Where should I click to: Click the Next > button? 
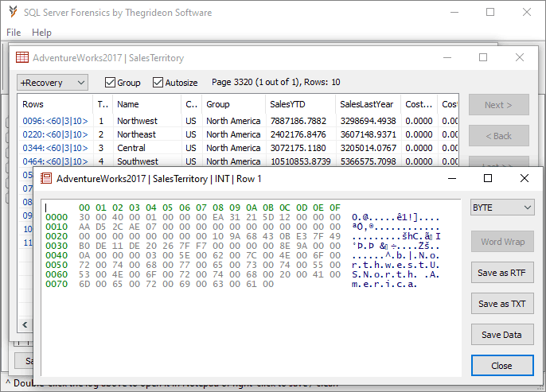pyautogui.click(x=498, y=105)
